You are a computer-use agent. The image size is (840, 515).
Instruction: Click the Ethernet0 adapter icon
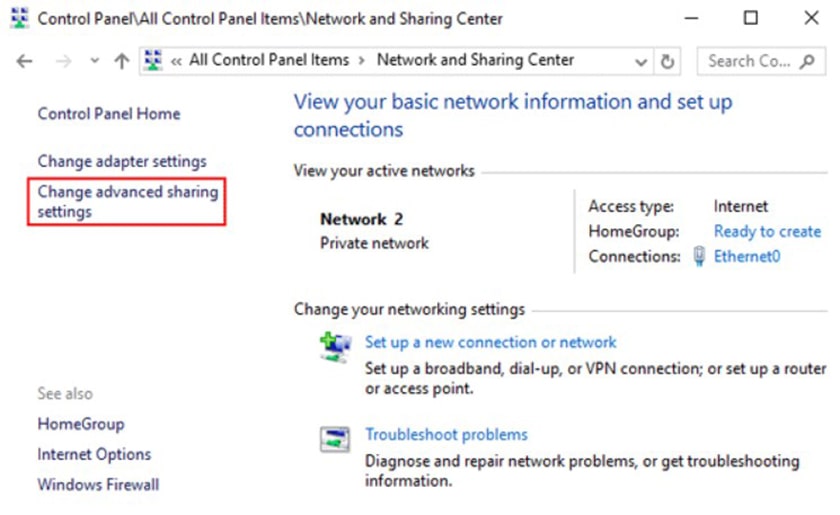tap(699, 257)
